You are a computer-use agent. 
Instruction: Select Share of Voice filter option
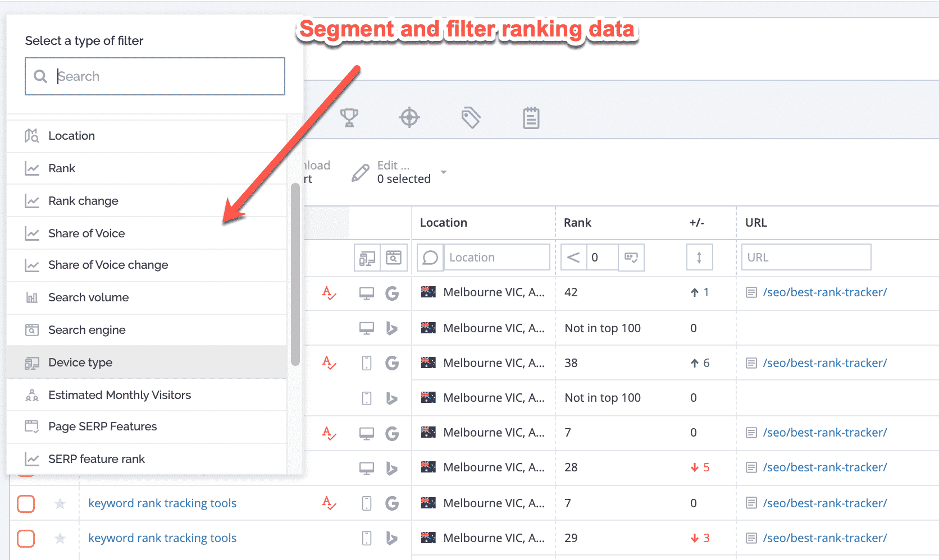[x=86, y=233]
